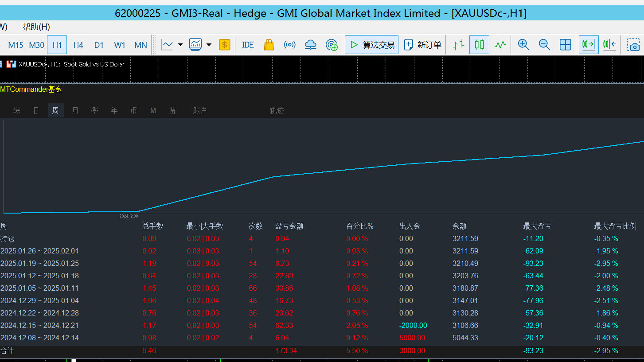The height and width of the screenshot is (362, 644).
Task: Click the 最大浮亏比例 column header
Action: pyautogui.click(x=615, y=226)
